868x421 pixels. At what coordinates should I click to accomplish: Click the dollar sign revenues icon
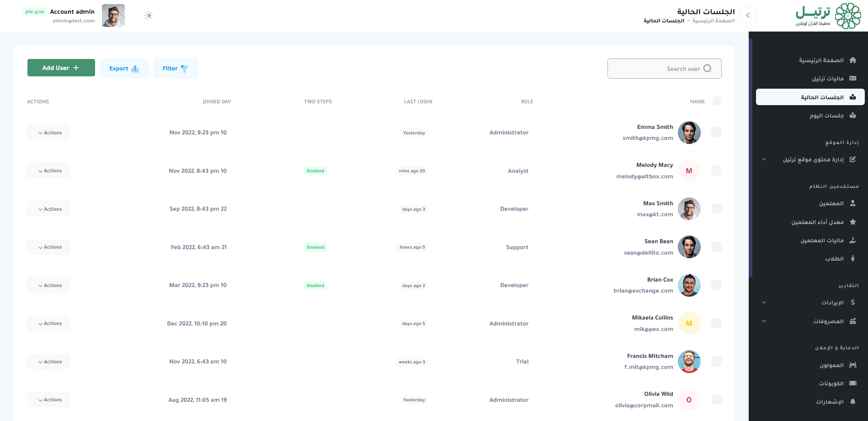(852, 302)
